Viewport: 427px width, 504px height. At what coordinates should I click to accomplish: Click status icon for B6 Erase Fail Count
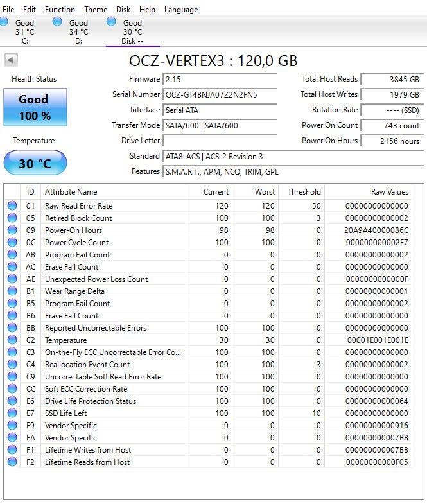tap(12, 315)
